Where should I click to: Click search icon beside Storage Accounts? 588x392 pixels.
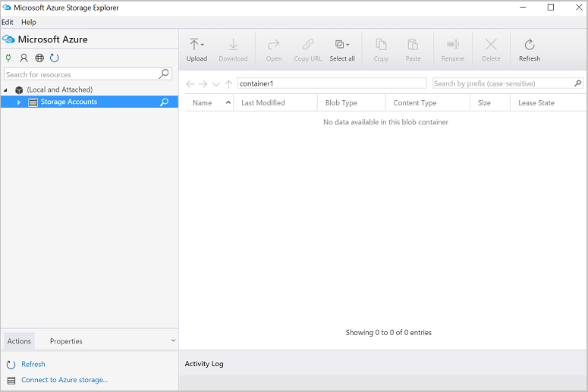164,102
